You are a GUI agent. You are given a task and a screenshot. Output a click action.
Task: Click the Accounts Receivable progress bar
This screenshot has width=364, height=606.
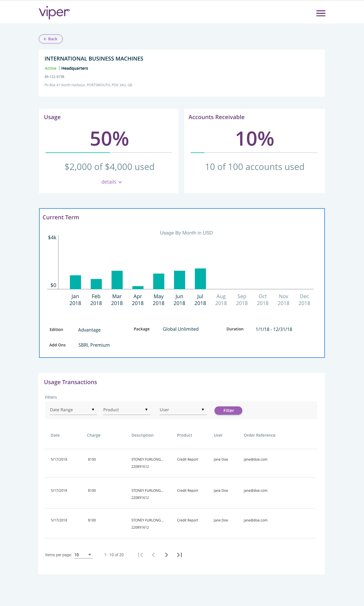[x=254, y=152]
